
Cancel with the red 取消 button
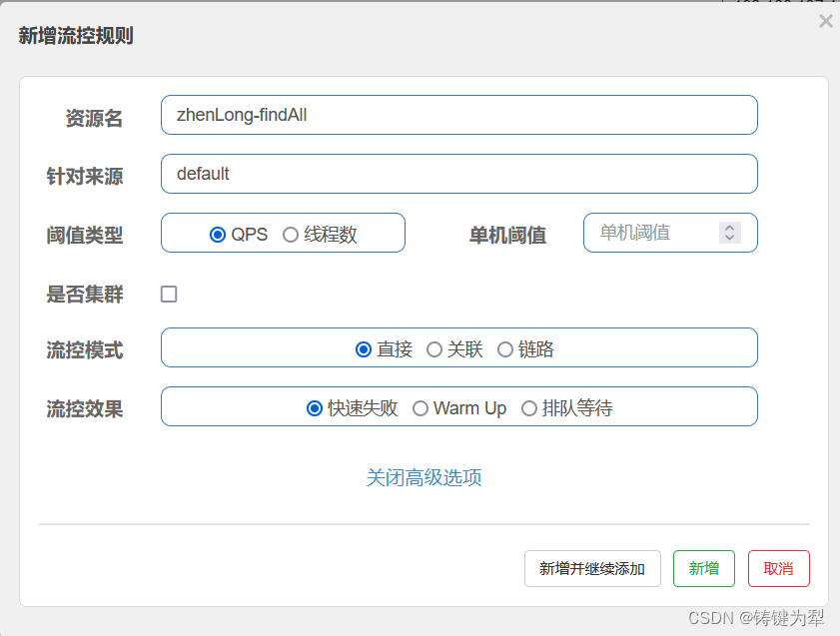pos(778,568)
